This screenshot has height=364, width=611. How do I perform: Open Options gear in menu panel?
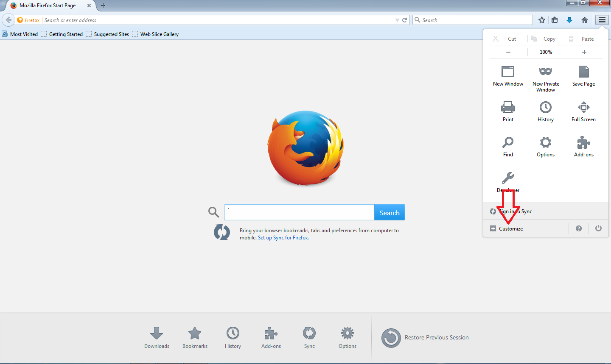[x=546, y=147]
